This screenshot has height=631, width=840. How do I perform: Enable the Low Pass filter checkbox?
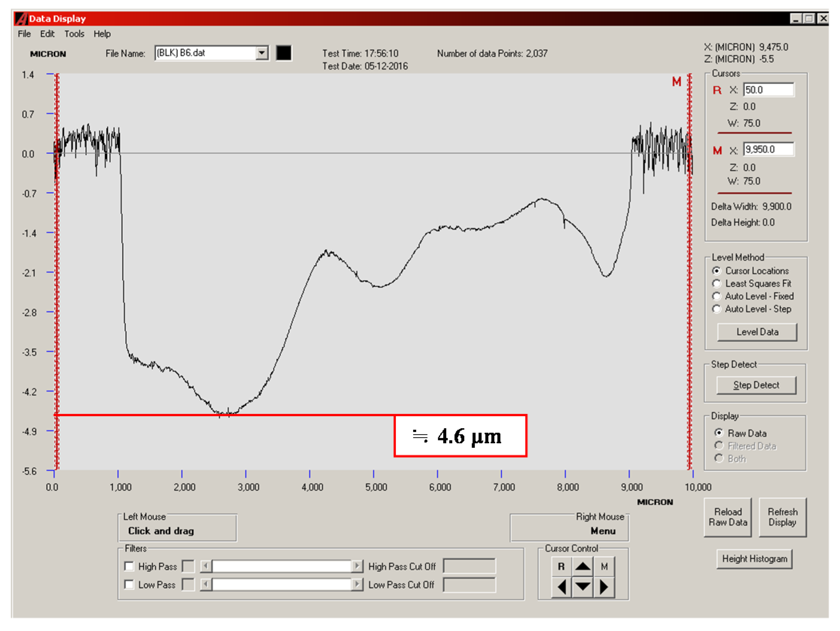click(x=129, y=585)
